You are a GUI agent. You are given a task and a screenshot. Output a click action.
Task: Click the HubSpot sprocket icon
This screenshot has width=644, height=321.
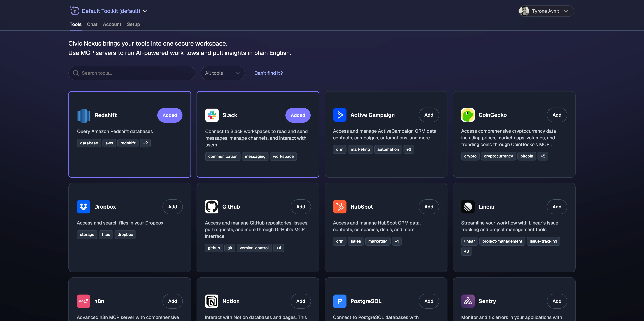(340, 207)
